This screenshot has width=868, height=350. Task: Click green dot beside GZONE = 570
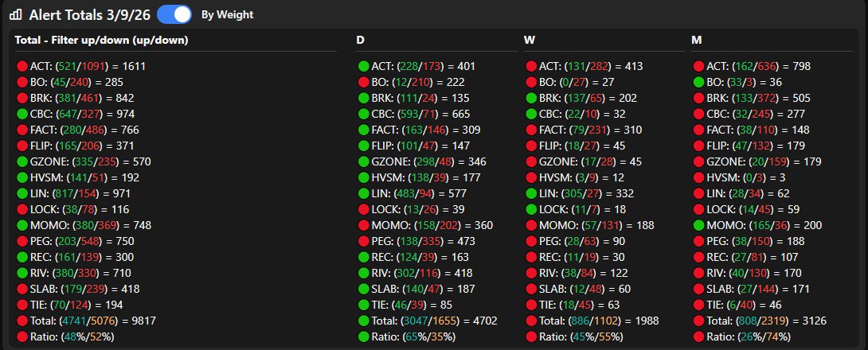pyautogui.click(x=22, y=162)
